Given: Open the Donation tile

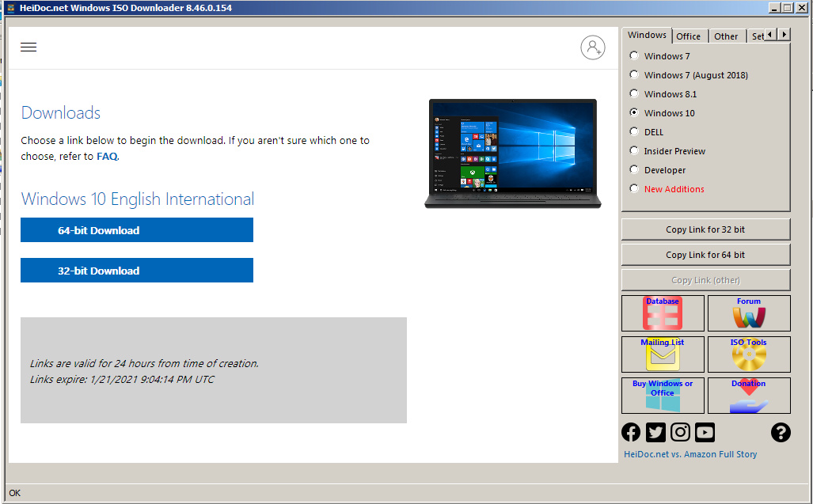Looking at the screenshot, I should click(x=749, y=396).
